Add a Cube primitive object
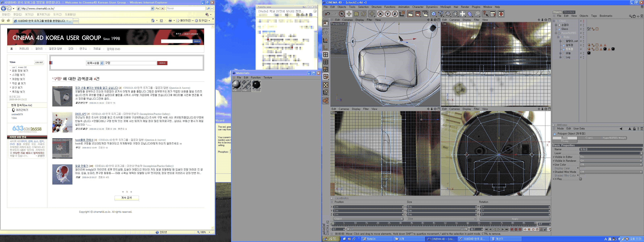This screenshot has height=242, width=644. [433, 14]
